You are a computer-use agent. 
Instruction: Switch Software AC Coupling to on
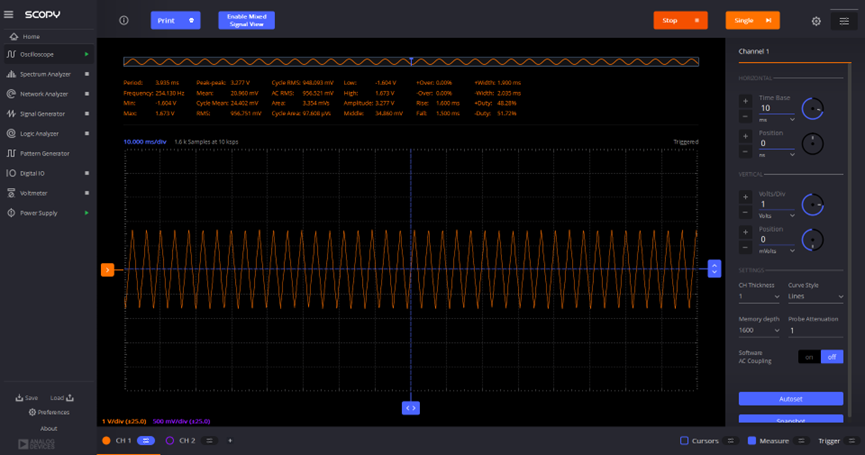(809, 357)
